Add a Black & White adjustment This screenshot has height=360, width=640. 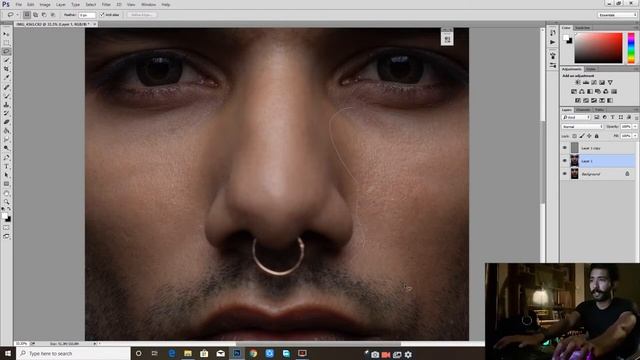coord(590,91)
